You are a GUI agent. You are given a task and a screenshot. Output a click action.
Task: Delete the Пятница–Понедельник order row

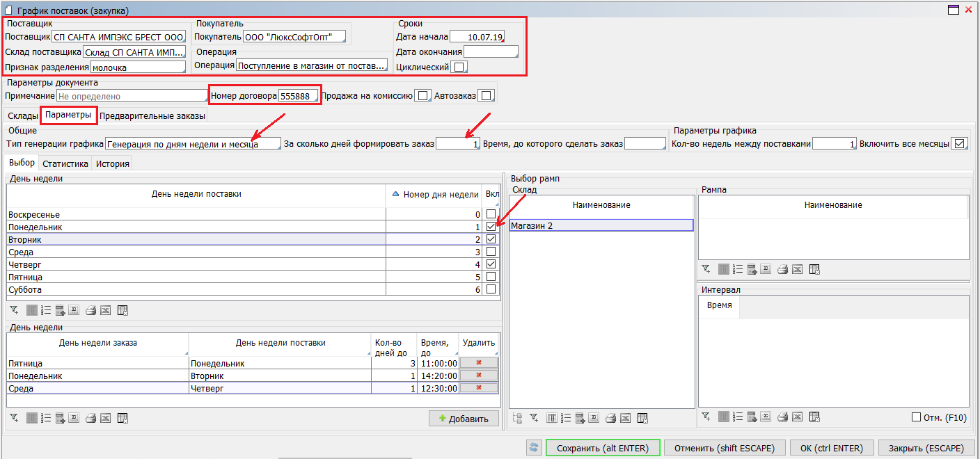479,363
